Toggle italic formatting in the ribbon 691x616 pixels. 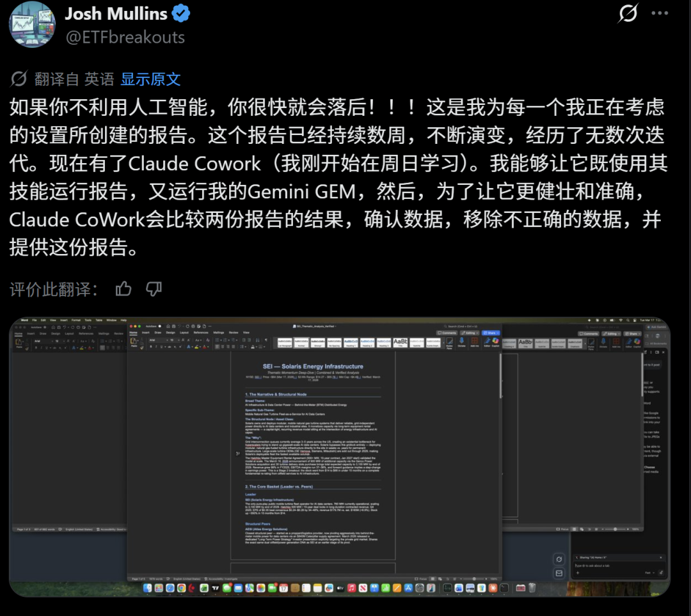coord(156,347)
